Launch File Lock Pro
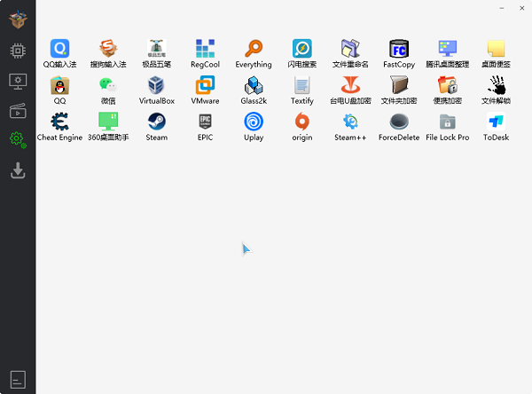The image size is (532, 394). coord(448,126)
